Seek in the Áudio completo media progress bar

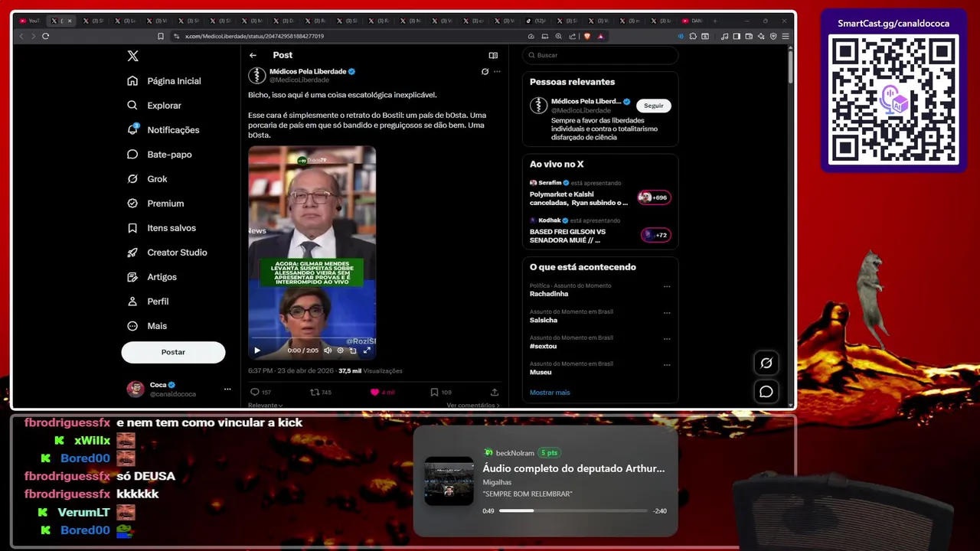click(573, 510)
